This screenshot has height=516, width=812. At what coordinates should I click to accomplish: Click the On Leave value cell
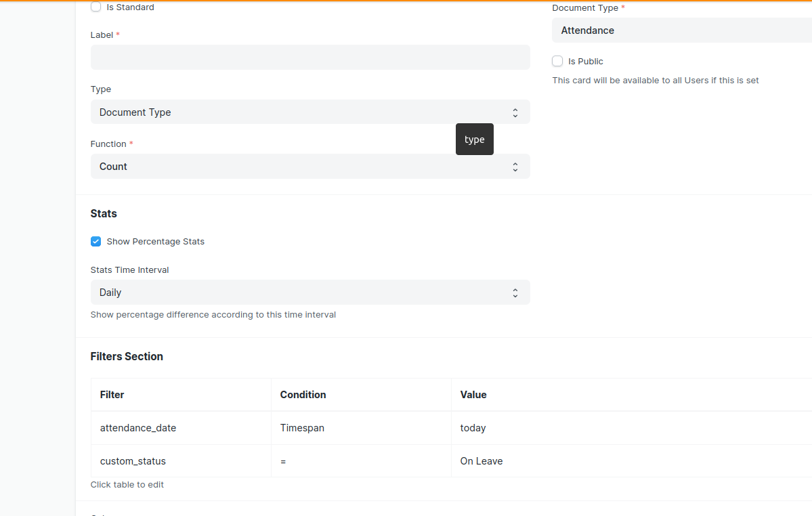tap(632, 461)
